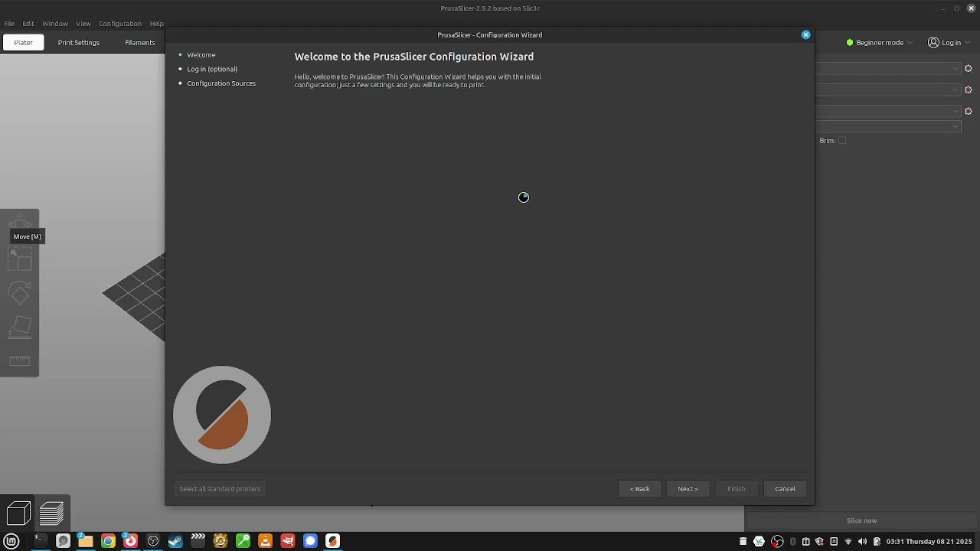Screen dimensions: 980x551
Task: Open the dropdown directly above the Brim row
Action: pyautogui.click(x=955, y=126)
